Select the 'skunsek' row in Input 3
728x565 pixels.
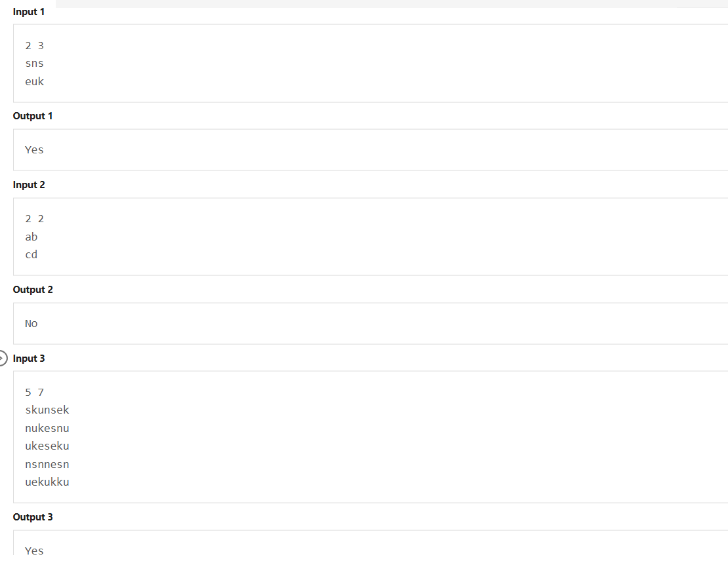click(47, 410)
